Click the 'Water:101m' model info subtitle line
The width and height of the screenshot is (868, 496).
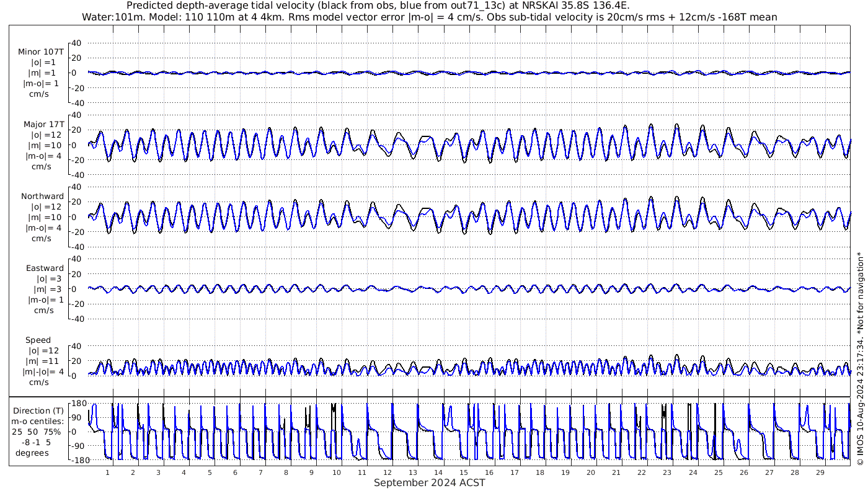coord(429,17)
